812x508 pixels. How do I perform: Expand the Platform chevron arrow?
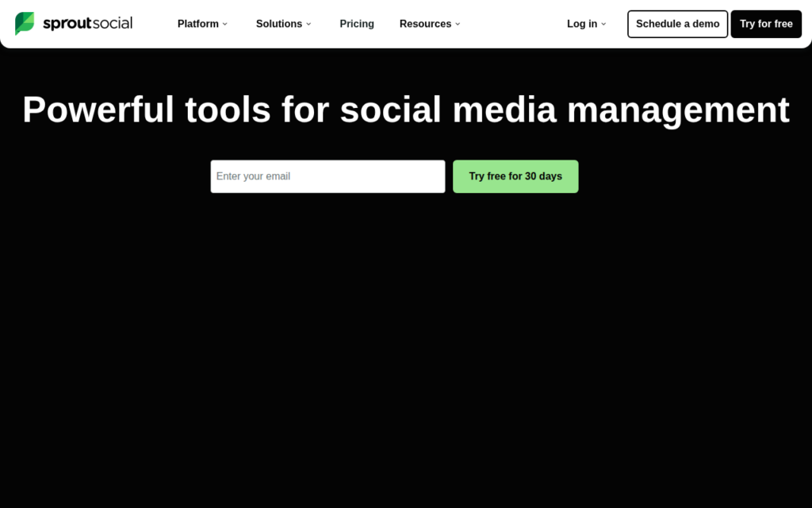point(224,24)
